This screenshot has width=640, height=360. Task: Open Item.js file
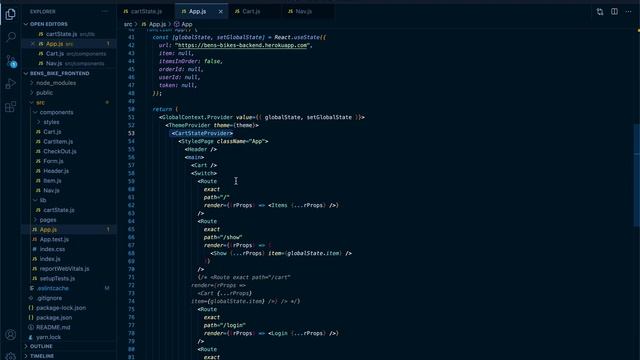tap(52, 181)
